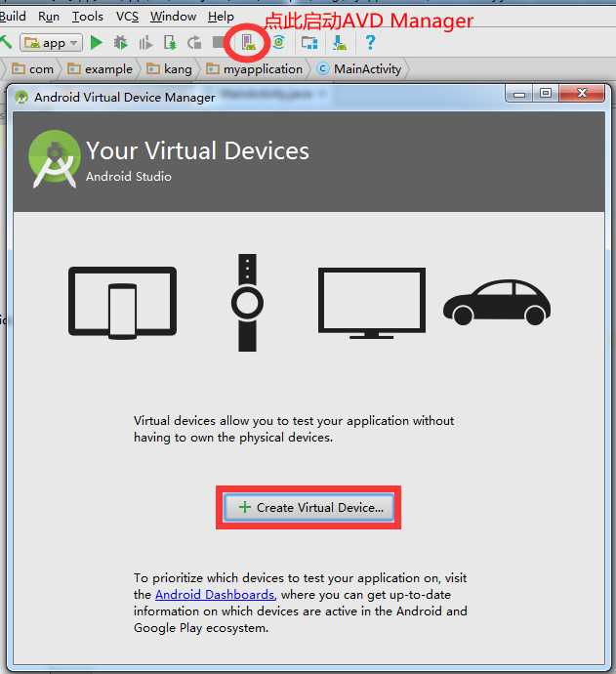The image size is (616, 674).
Task: Open SDK Manager icon
Action: click(x=340, y=43)
